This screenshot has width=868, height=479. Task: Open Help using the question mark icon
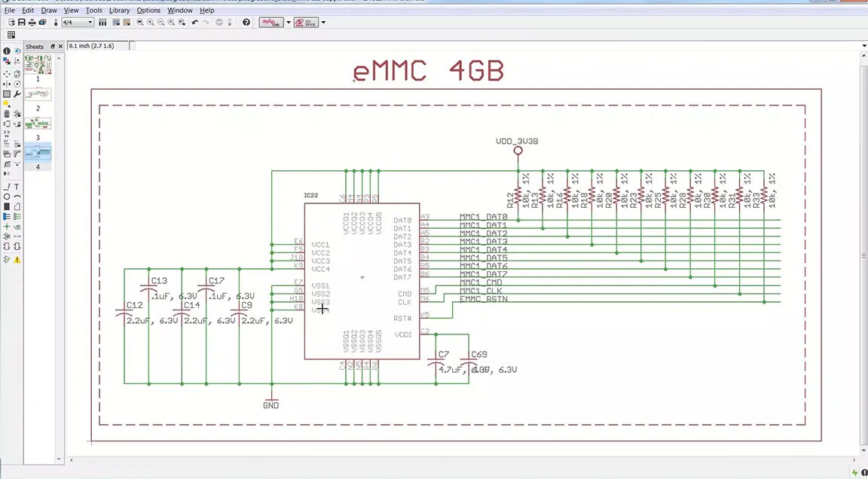[247, 23]
